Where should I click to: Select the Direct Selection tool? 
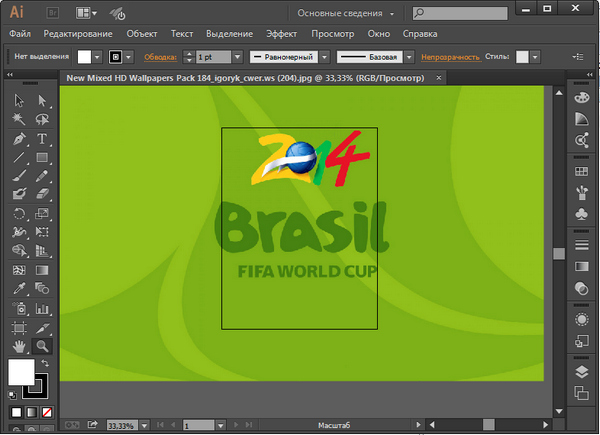click(x=42, y=101)
